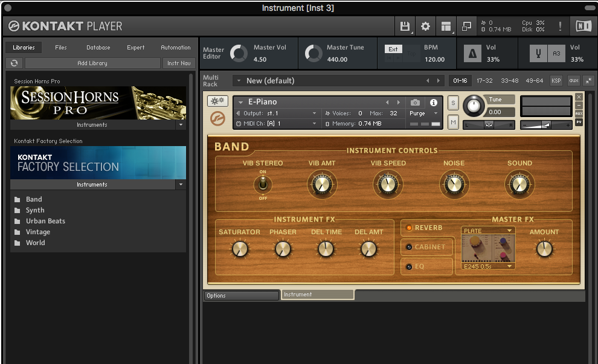598x364 pixels.
Task: Switch to the Files tab
Action: [x=60, y=47]
